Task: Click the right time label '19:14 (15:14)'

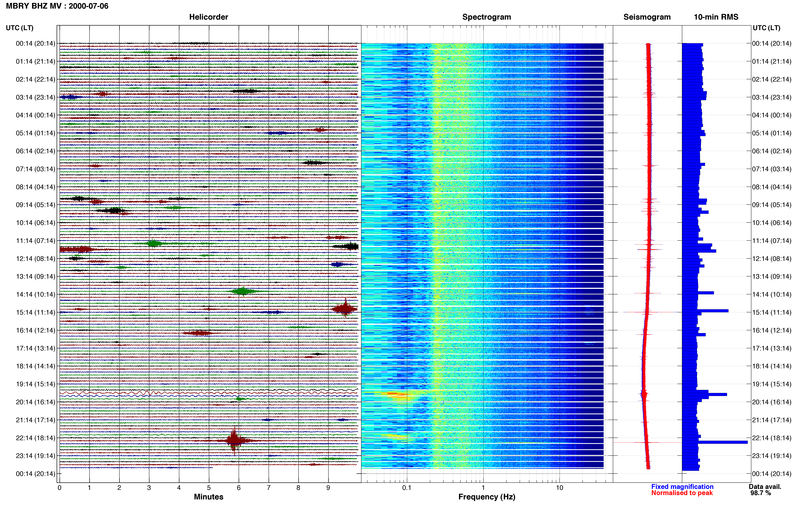Action: tap(771, 384)
